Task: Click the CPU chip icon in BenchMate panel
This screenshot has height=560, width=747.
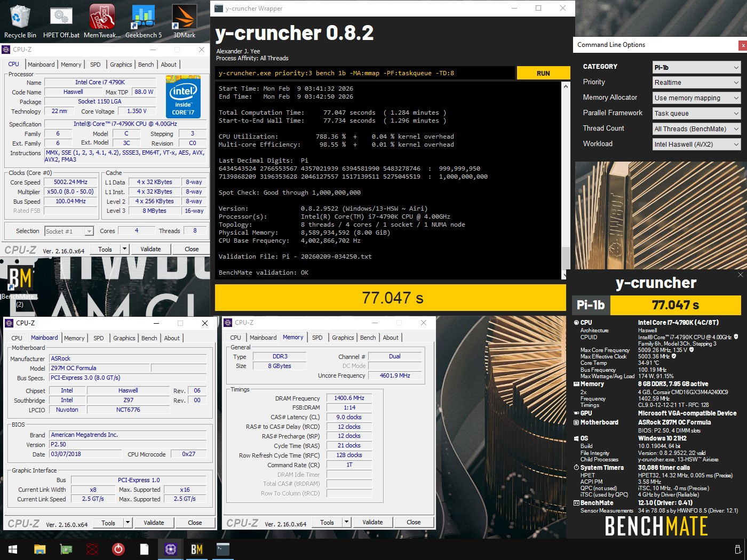Action: click(576, 323)
